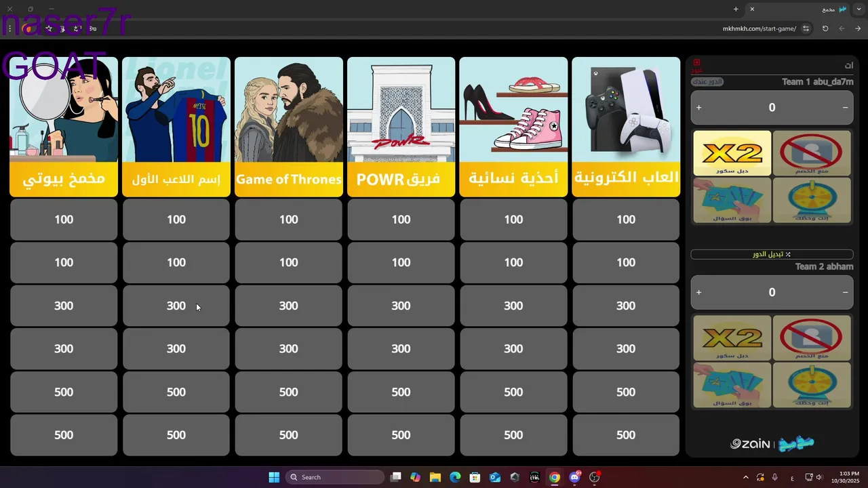Use Team 2's منع الخصم block opponent card

811,338
